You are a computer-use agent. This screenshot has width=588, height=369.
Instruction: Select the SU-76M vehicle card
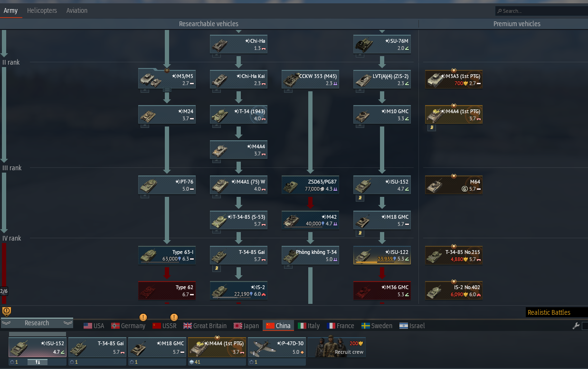(x=382, y=44)
